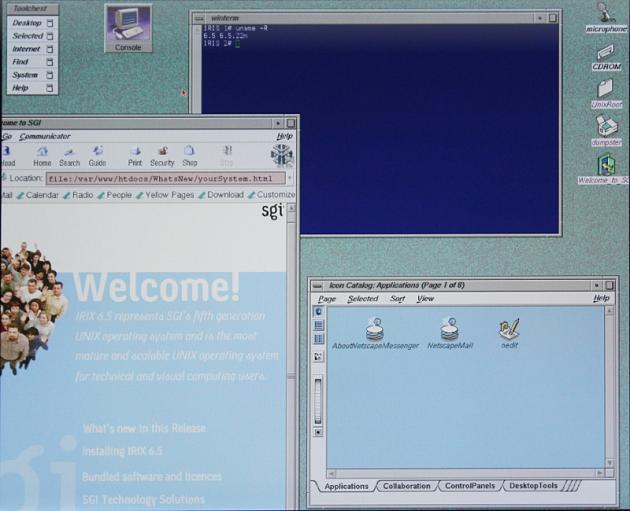The width and height of the screenshot is (630, 511).
Task: Select the NetscapeMail icon in Icon Catalog
Action: 450,333
